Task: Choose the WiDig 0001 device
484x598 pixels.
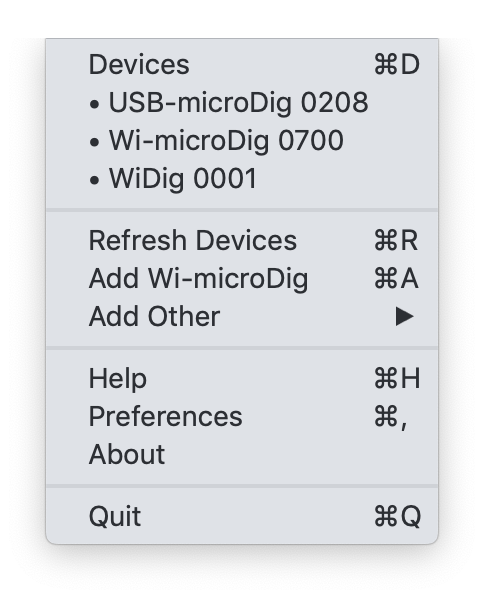Action: click(x=242, y=178)
